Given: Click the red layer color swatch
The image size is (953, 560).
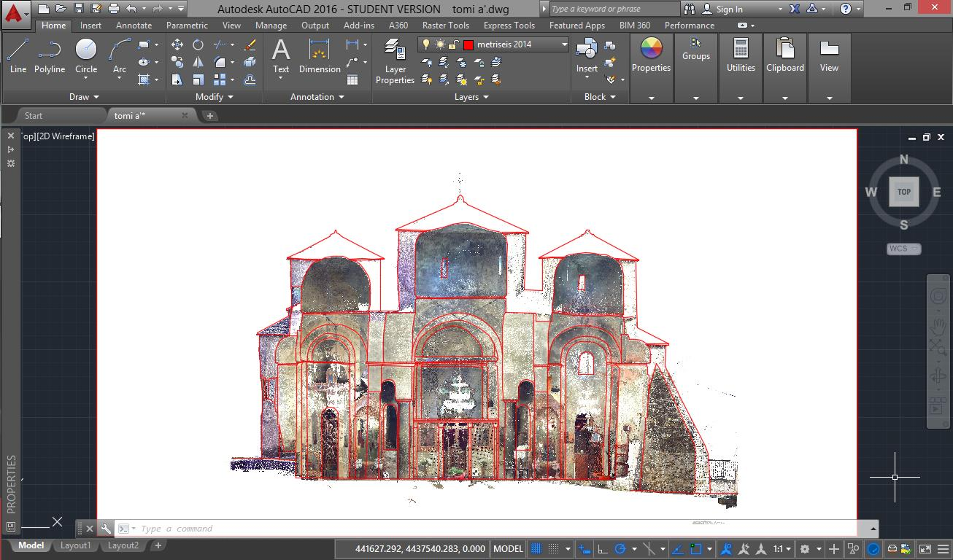Looking at the screenshot, I should pos(468,44).
